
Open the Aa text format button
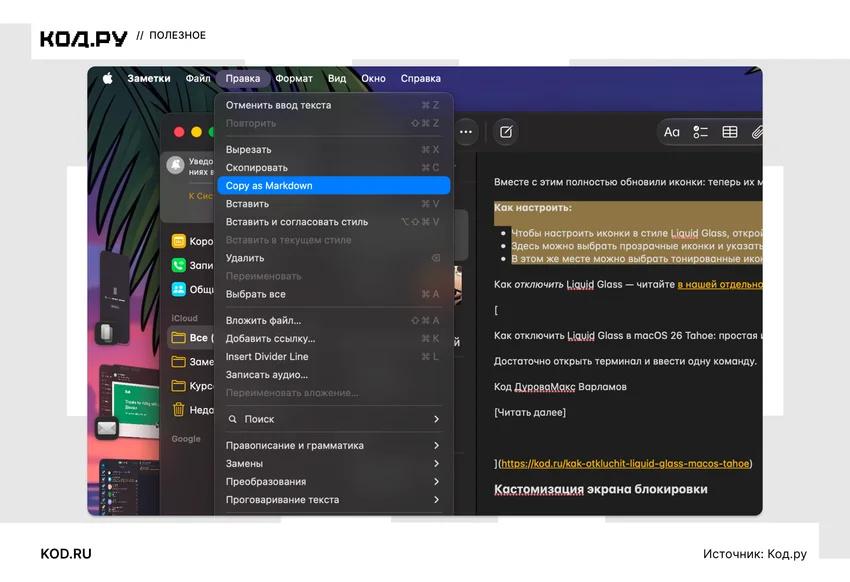672,132
